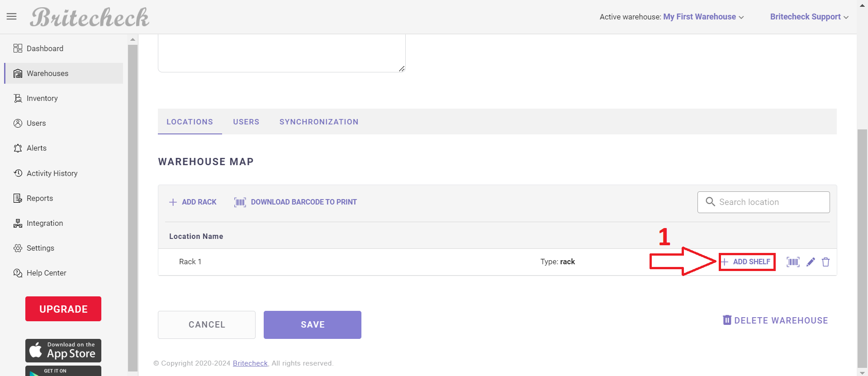The width and height of the screenshot is (868, 376).
Task: Click Add Shelf for Rack 1
Action: click(x=747, y=262)
